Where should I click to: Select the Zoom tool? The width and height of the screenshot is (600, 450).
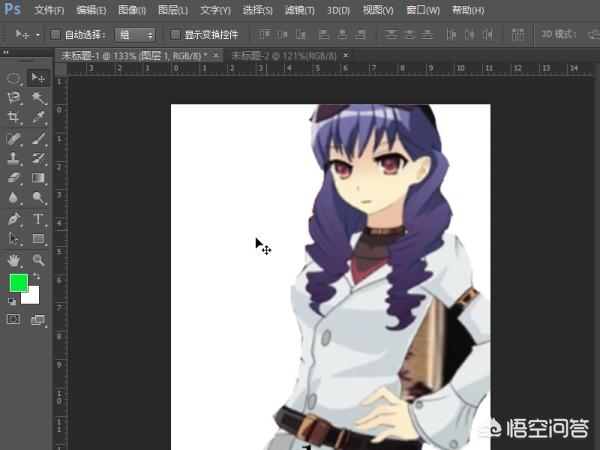pyautogui.click(x=38, y=260)
